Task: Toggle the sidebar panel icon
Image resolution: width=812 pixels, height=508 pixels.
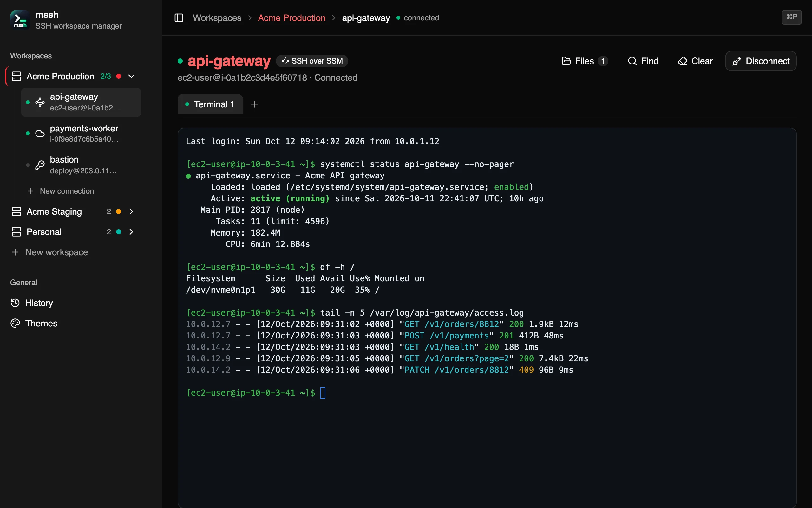Action: click(179, 18)
